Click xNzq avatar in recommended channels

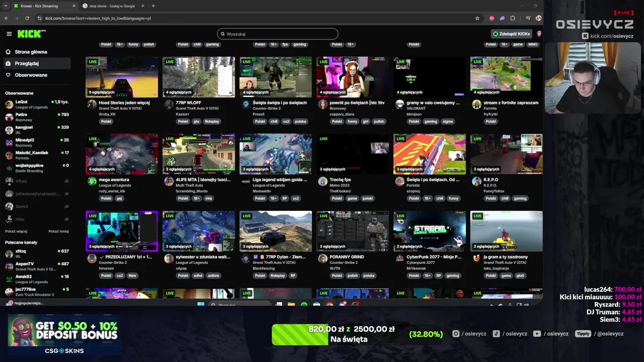coord(9,253)
